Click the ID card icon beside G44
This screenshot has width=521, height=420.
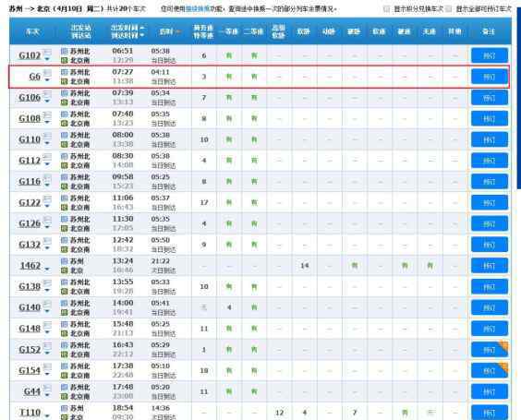point(47,388)
